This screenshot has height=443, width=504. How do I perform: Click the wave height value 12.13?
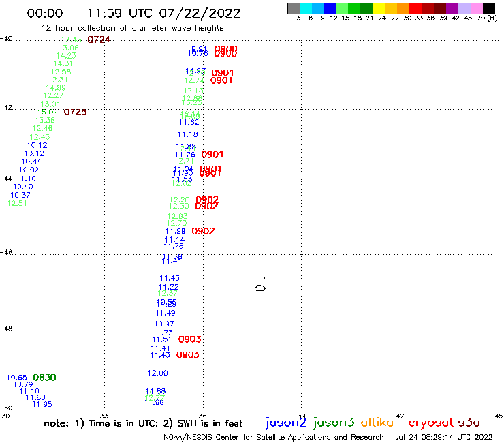click(193, 91)
